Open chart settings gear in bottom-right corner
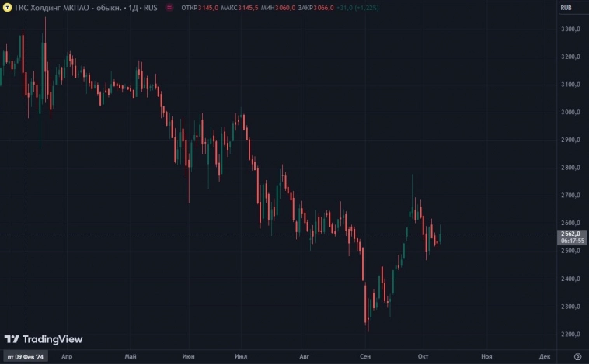 [x=577, y=356]
